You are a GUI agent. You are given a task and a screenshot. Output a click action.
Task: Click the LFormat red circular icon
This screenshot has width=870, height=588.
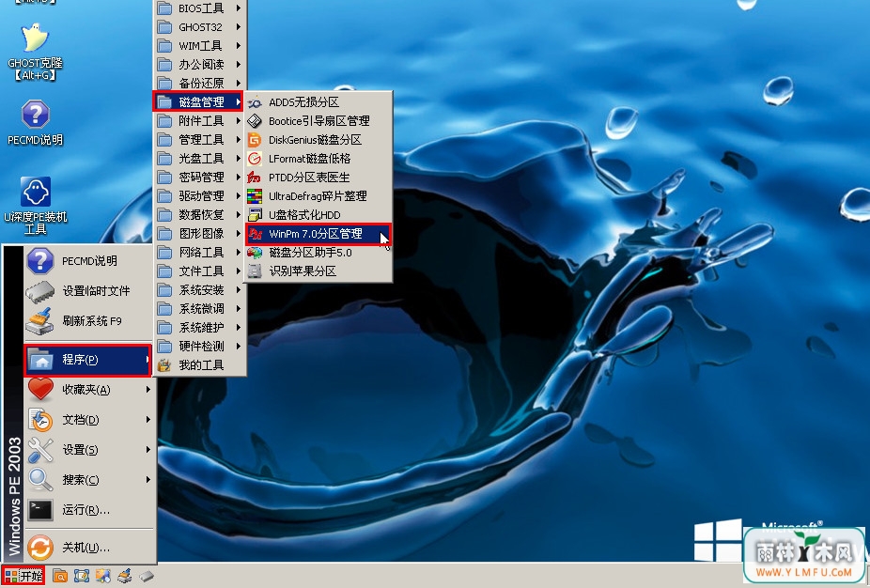[x=255, y=159]
